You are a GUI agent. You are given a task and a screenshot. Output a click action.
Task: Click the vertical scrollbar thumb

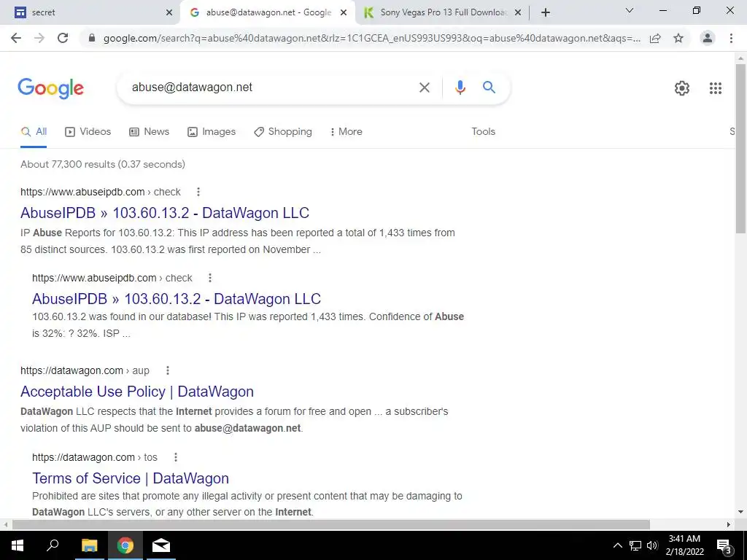pos(740,147)
